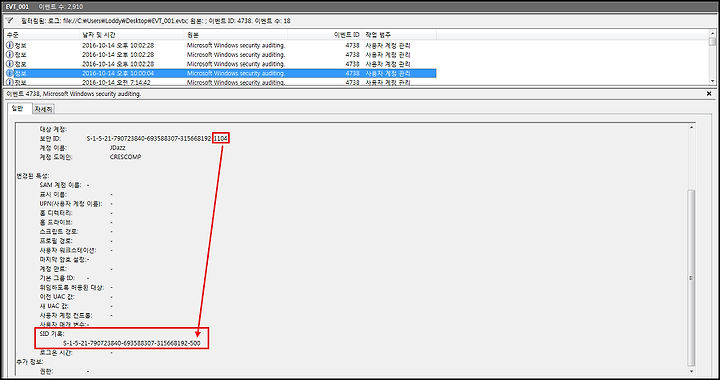Click the event list scrollbar up arrow
This screenshot has width=720, height=380.
[x=712, y=33]
